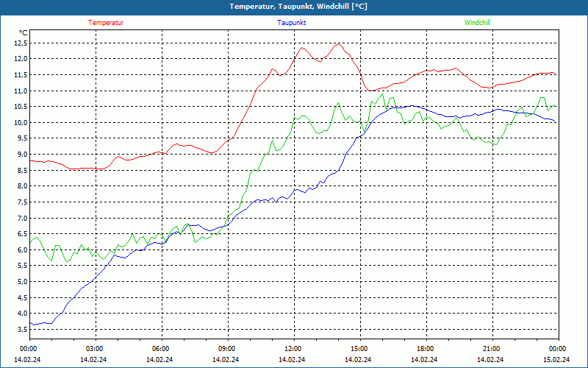Image resolution: width=588 pixels, height=368 pixels.
Task: Click the 9,5 y-axis value
Action: [x=23, y=138]
